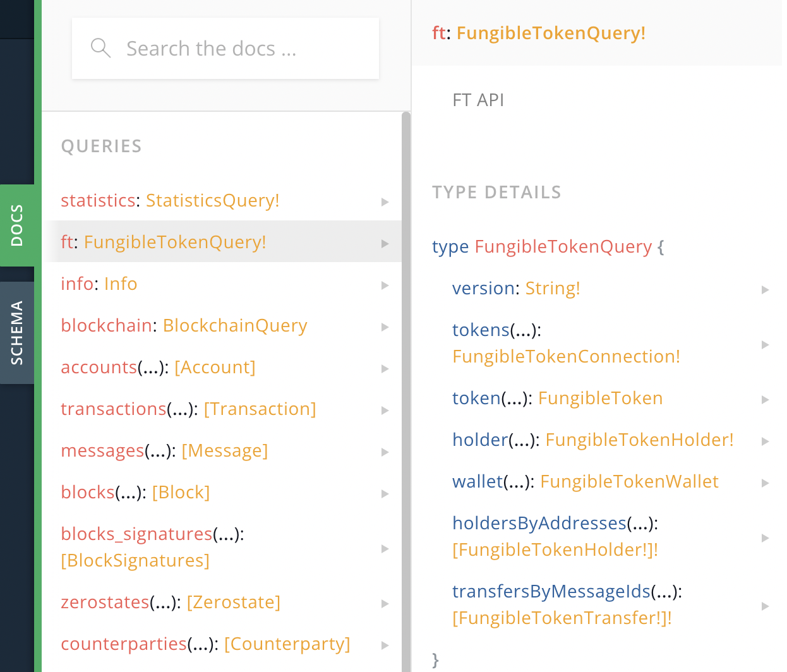Click arrow beside zerostates query
The image size is (787, 672).
385,603
